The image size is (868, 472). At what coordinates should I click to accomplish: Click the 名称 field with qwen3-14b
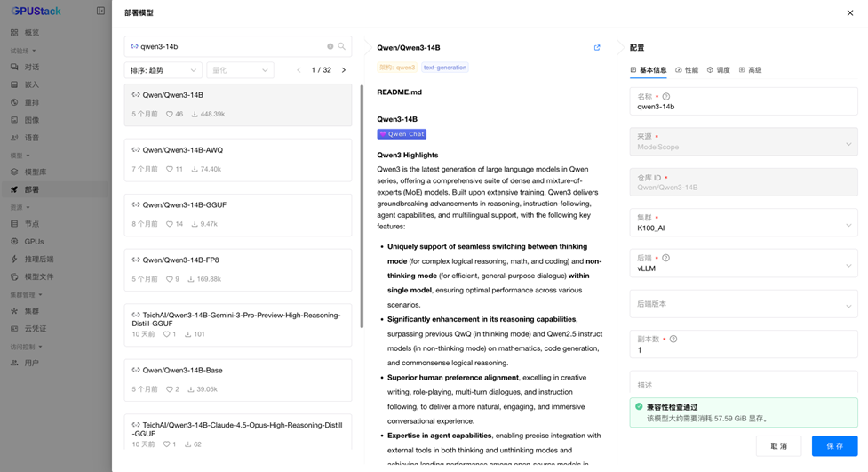[x=744, y=101]
